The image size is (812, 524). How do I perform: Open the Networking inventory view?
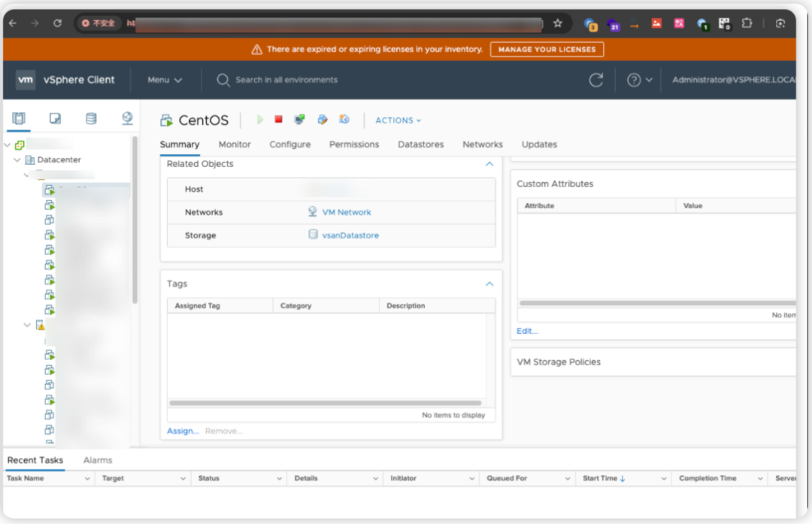127,119
